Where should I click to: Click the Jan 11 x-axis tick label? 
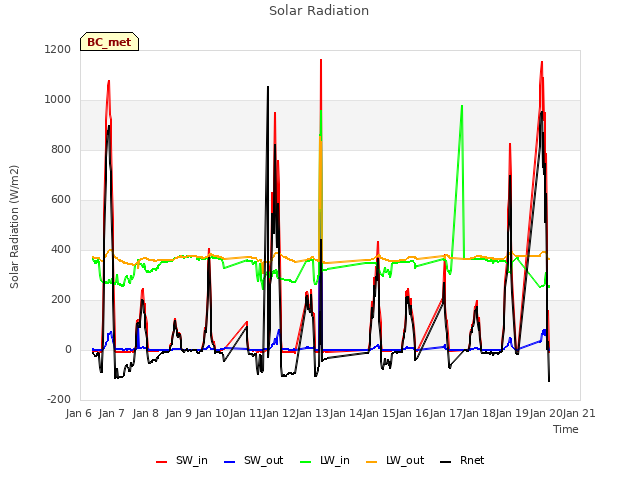tap(246, 414)
